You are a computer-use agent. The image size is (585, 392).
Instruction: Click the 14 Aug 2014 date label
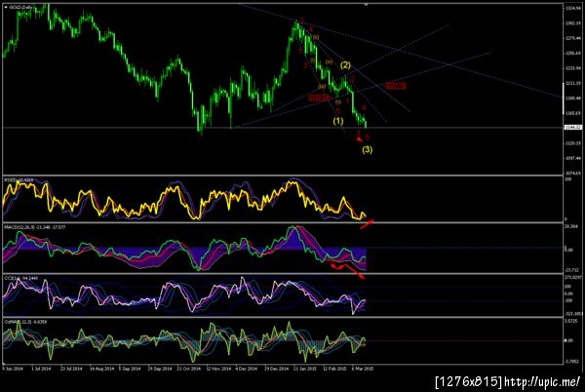pyautogui.click(x=101, y=369)
